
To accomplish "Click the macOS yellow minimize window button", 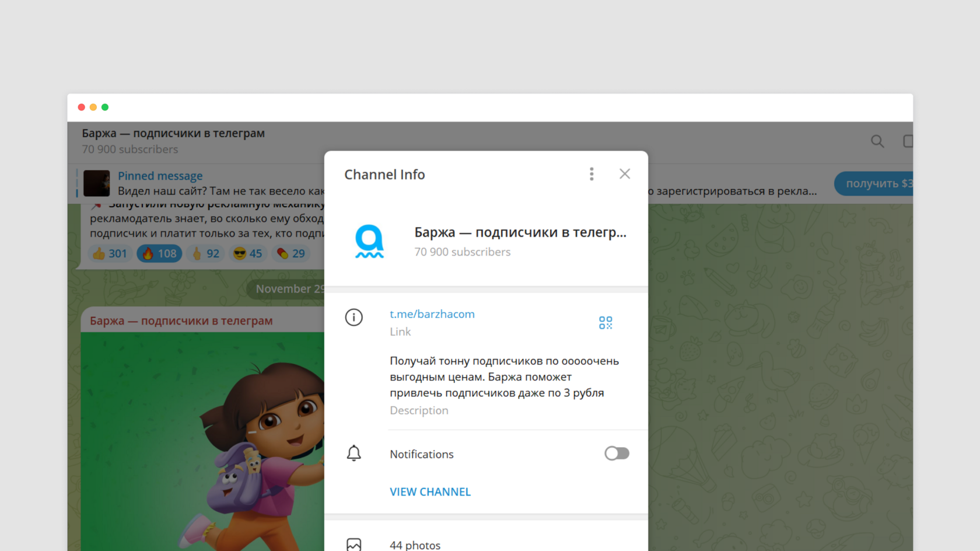I will (x=93, y=107).
